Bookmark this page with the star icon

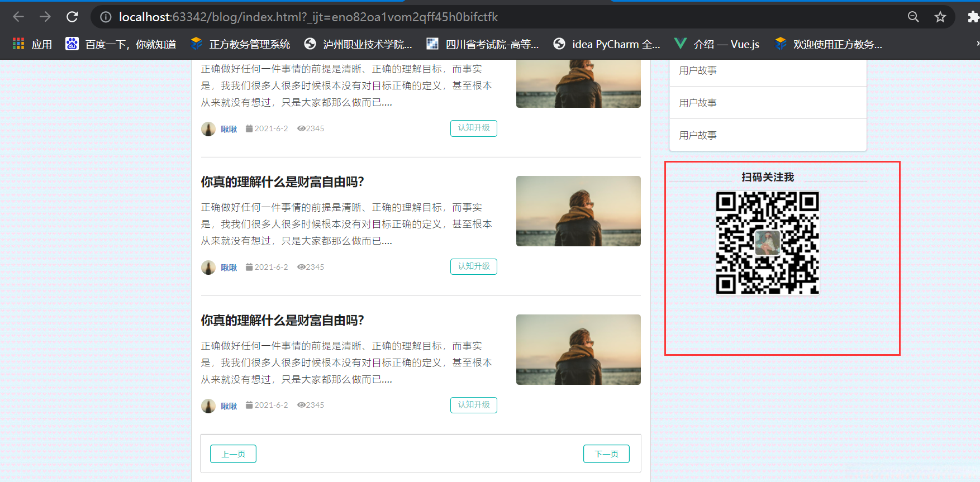[940, 17]
